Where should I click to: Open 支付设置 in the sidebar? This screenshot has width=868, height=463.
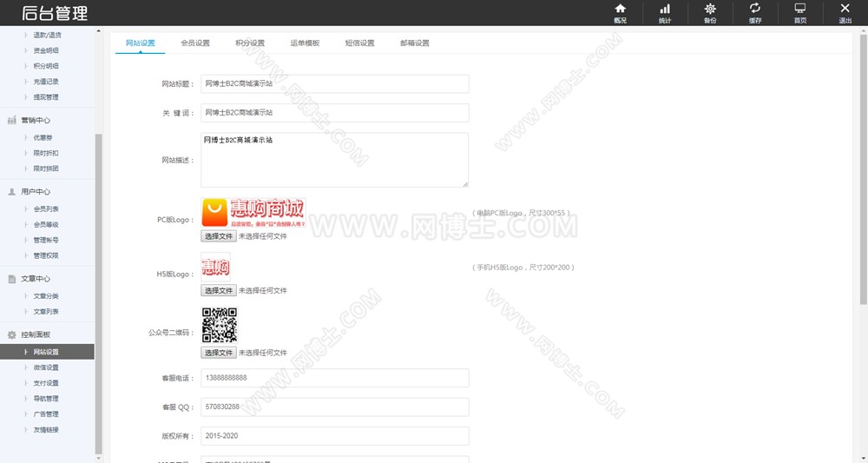pos(47,383)
